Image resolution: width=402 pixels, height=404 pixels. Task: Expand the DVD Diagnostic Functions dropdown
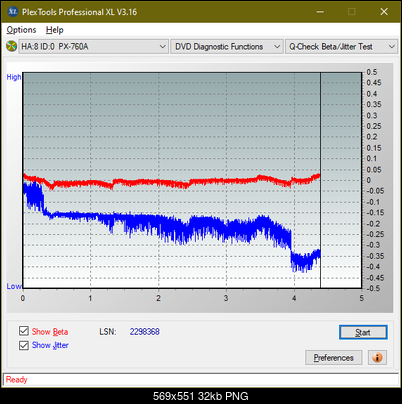[227, 47]
